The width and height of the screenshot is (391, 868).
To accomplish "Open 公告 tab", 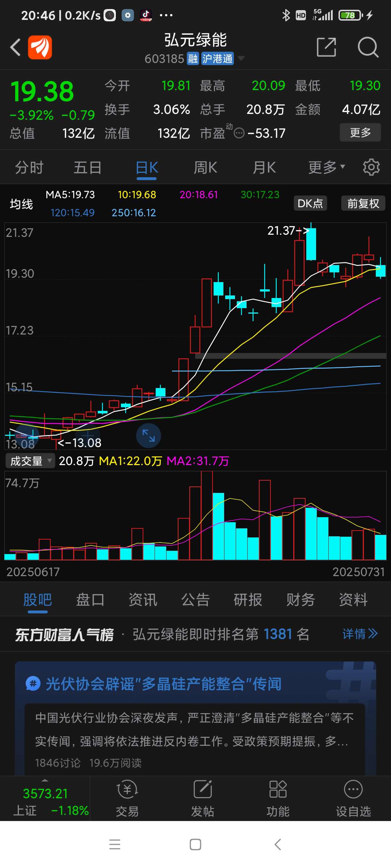I will coord(195,600).
